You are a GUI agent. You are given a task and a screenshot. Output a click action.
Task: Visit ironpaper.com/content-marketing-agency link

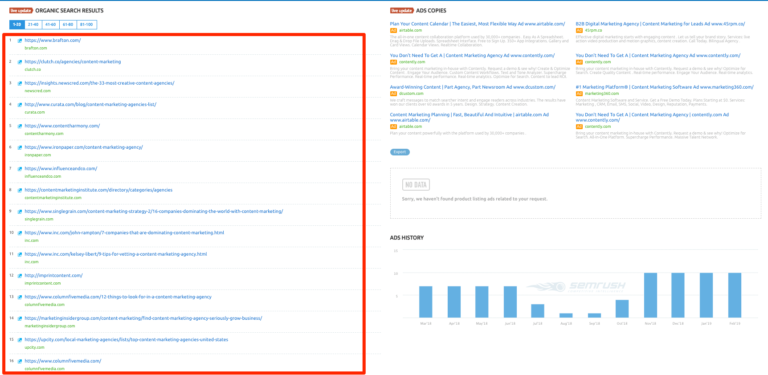(x=84, y=147)
